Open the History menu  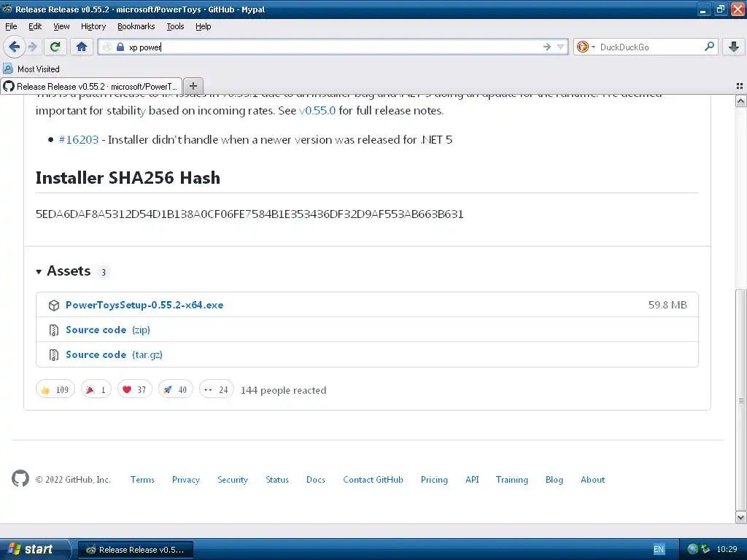coord(93,27)
